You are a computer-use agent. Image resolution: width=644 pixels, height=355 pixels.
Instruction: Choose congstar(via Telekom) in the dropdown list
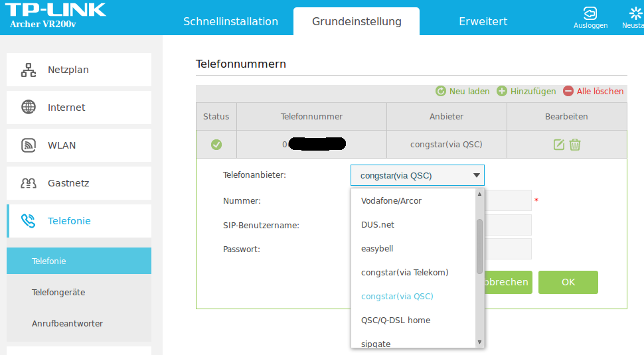[404, 272]
